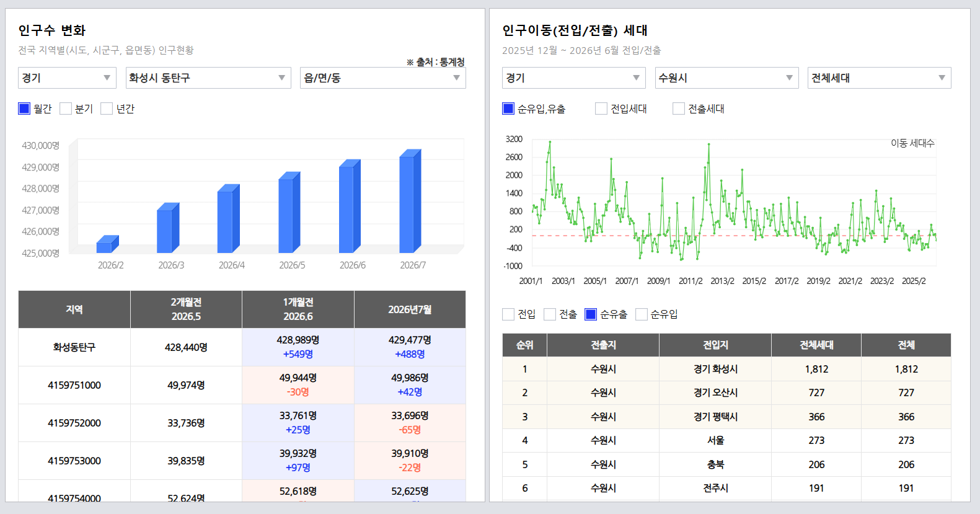Select the 화성동탄구 row label

[74, 347]
